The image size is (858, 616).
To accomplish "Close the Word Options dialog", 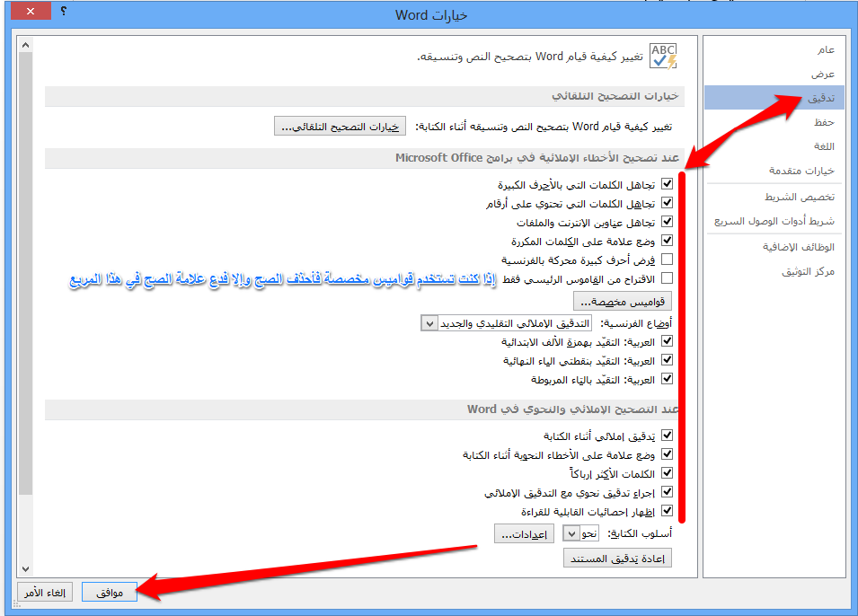I will pos(31,13).
